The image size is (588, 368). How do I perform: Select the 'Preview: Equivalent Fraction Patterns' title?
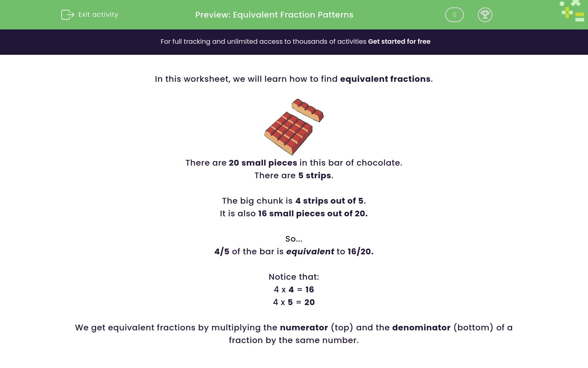tap(274, 15)
